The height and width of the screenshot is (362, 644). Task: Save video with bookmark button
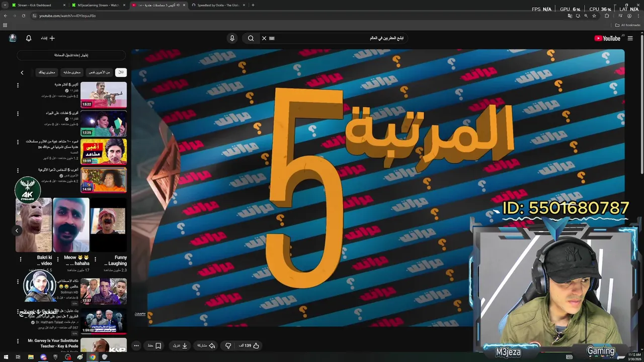154,346
